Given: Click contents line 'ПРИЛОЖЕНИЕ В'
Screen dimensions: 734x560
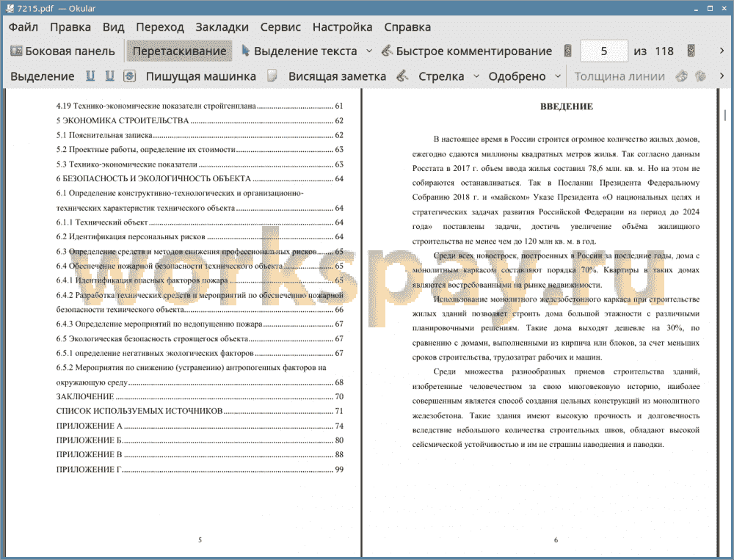Looking at the screenshot, I should pos(200,454).
